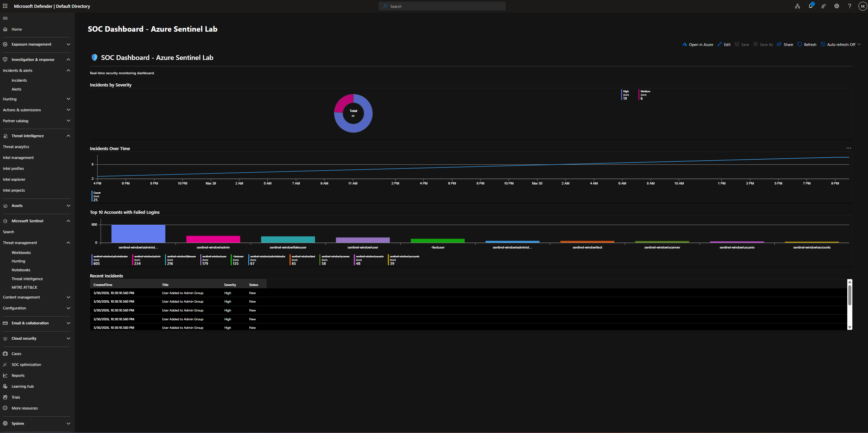868x433 pixels.
Task: Open the Assets section
Action: pos(17,205)
